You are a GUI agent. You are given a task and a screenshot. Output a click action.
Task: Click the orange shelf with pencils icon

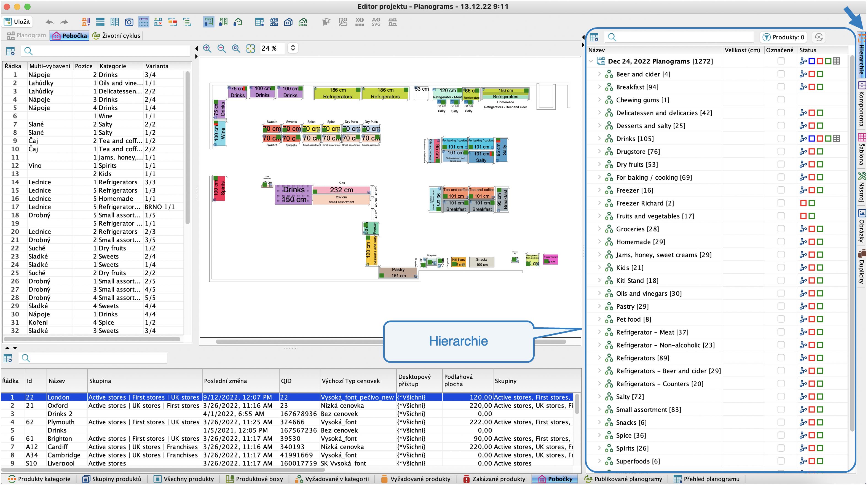click(85, 22)
